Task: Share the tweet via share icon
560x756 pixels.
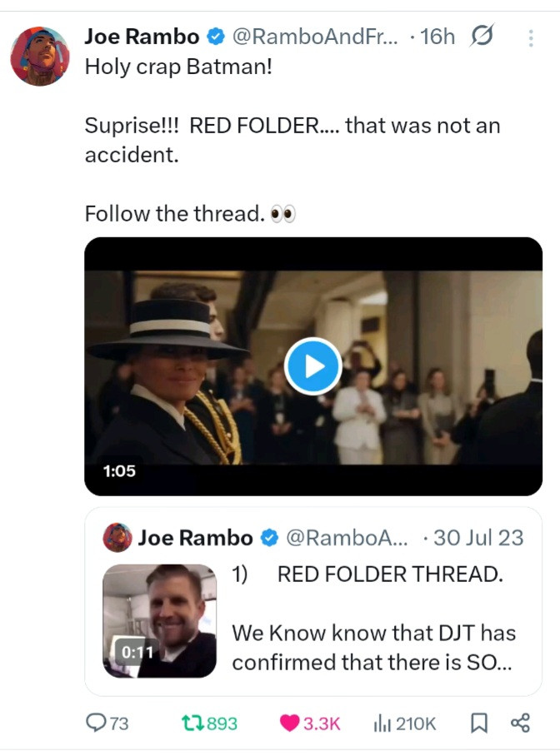Action: (520, 723)
